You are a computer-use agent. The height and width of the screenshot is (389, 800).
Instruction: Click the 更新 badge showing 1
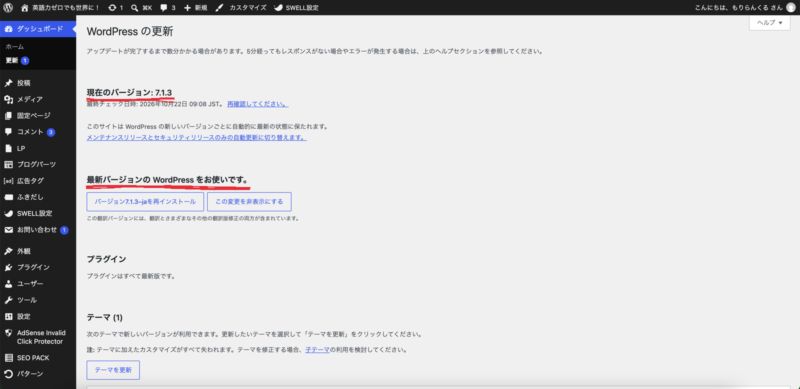(25, 60)
